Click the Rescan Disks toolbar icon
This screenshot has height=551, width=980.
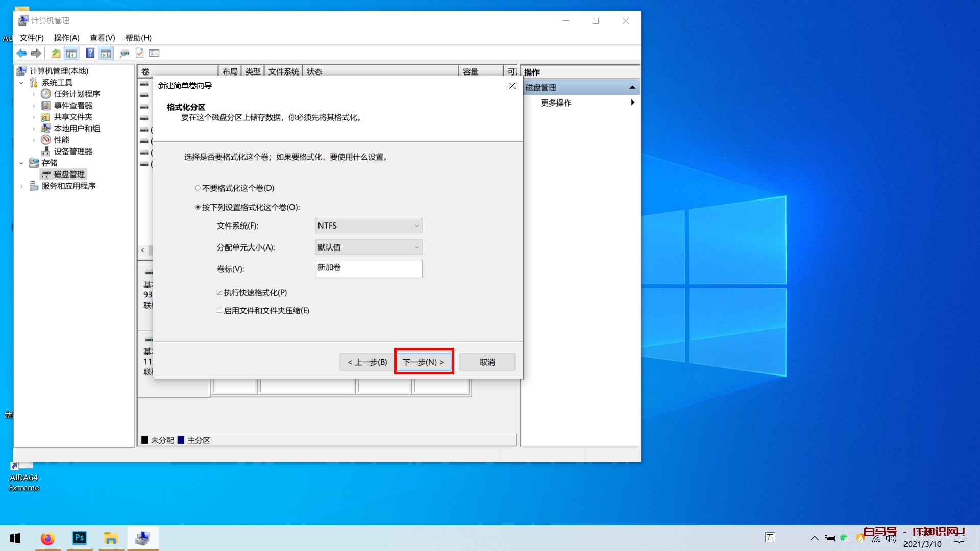pos(124,53)
